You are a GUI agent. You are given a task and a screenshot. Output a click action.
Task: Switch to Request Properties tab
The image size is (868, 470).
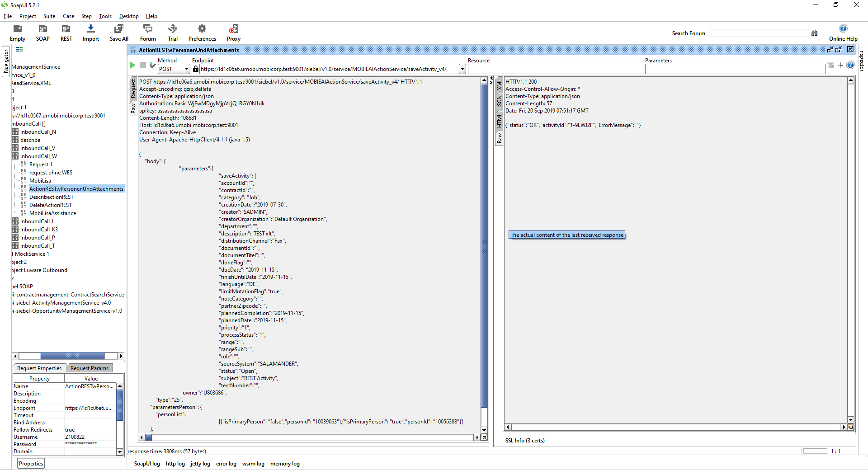pyautogui.click(x=39, y=368)
